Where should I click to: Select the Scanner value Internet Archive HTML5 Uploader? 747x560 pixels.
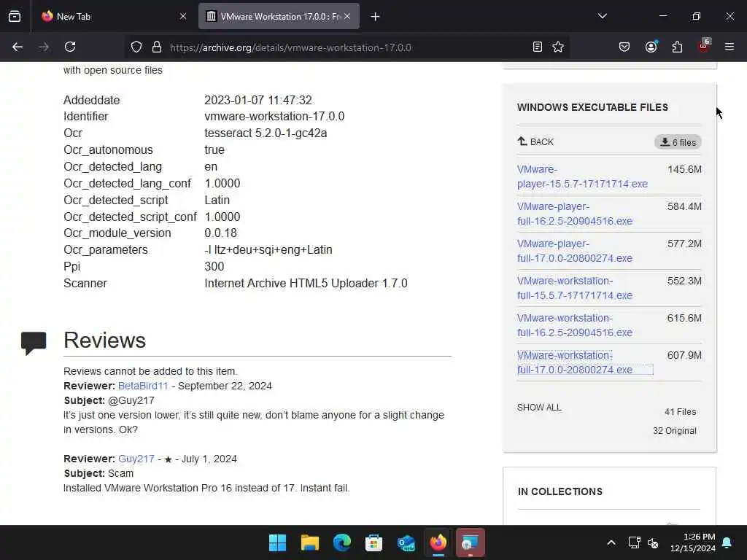click(306, 284)
